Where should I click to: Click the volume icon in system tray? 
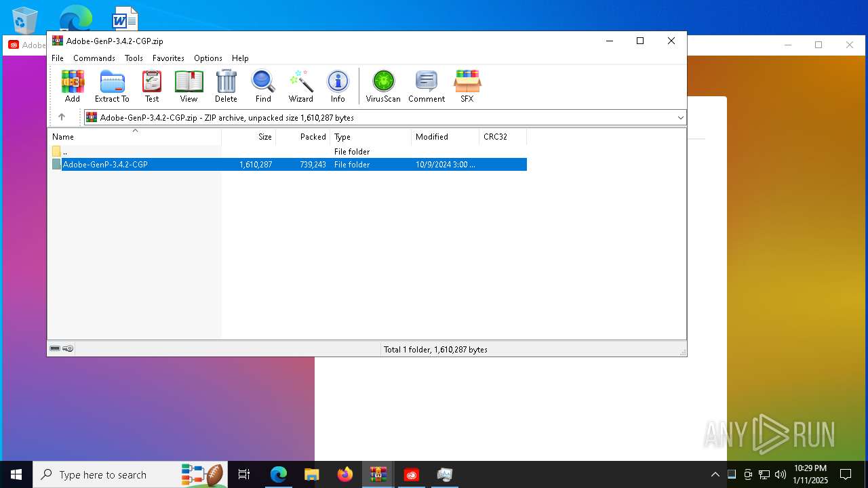click(x=781, y=474)
